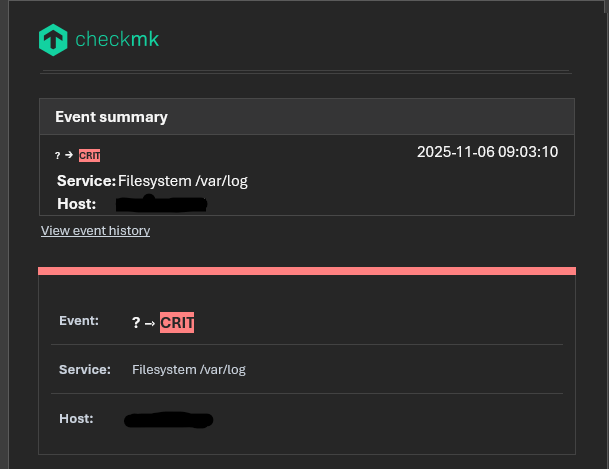Click the arrow between ? and CRIT in details
Viewport: 609px width, 469px height.
149,323
